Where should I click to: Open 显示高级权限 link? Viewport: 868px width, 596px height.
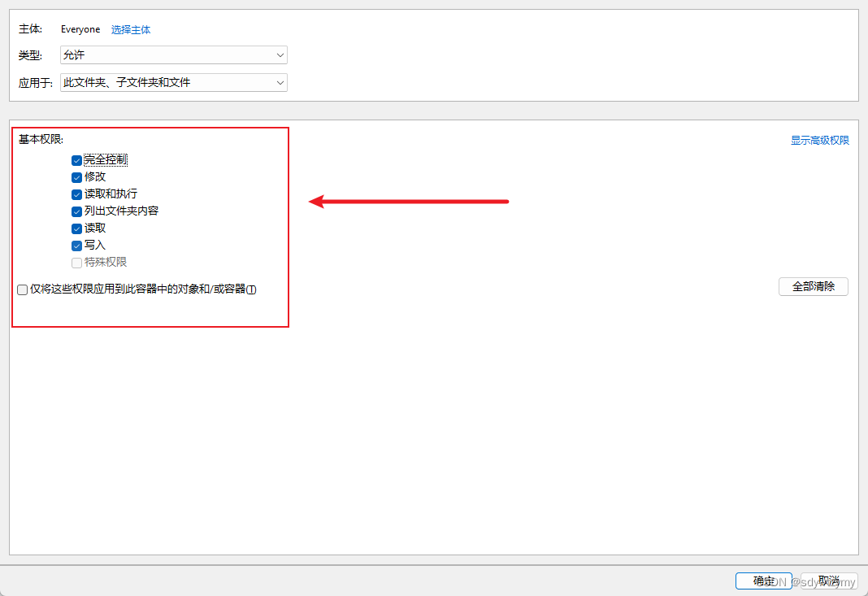[820, 141]
